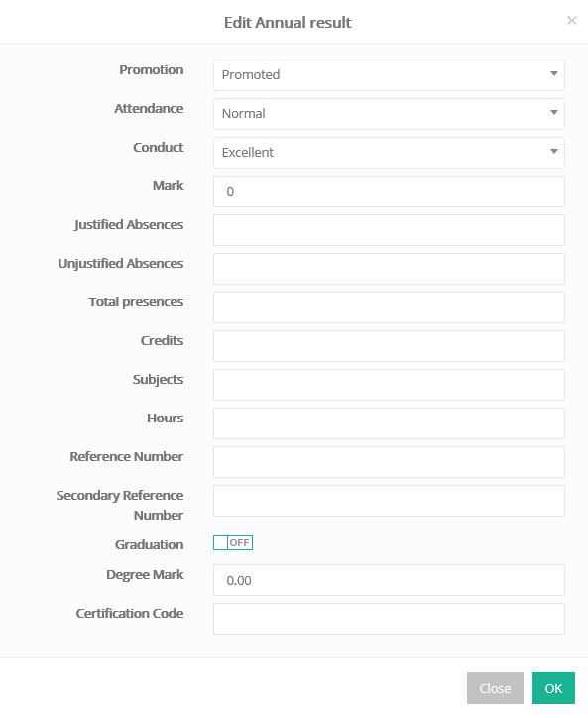This screenshot has width=588, height=718.
Task: Focus the Credits text box
Action: click(389, 346)
